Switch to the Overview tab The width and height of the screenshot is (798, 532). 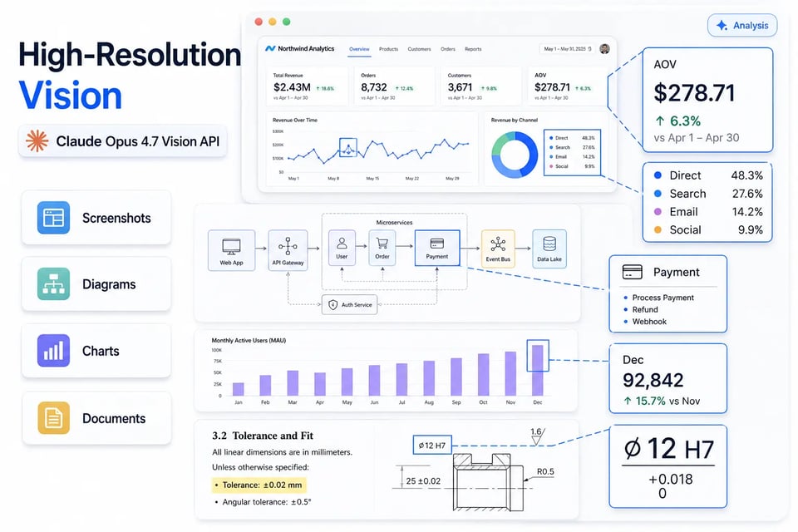359,49
